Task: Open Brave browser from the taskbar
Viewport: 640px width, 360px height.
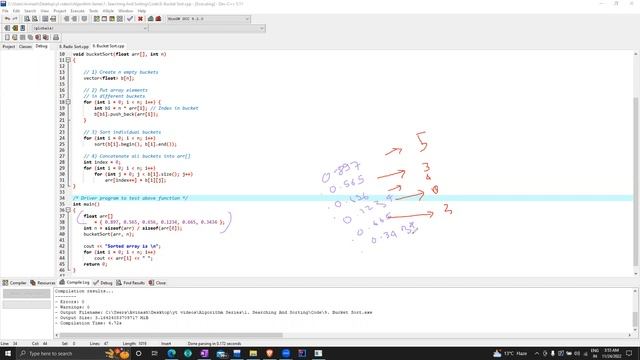Action: coord(269,353)
